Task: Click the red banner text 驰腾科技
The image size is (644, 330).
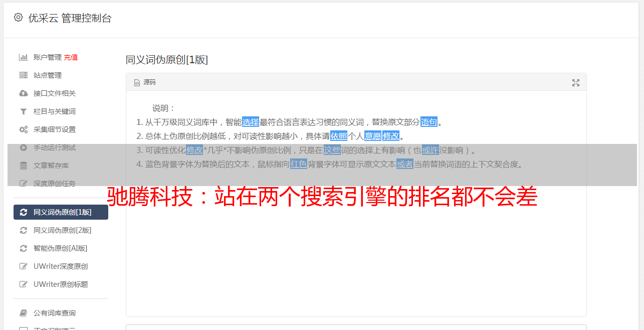Action: click(x=150, y=198)
